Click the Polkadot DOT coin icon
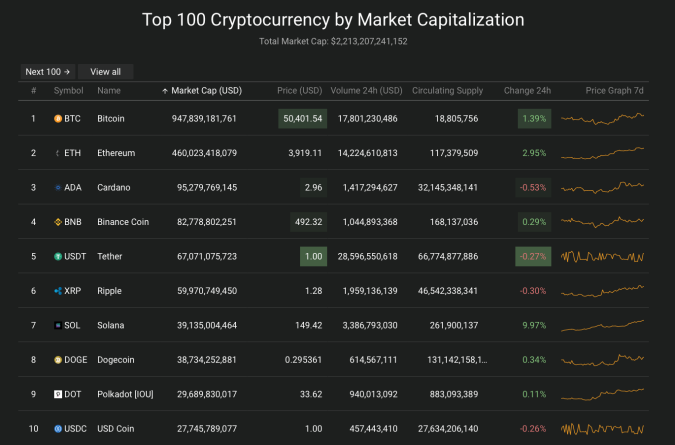The image size is (675, 445). [58, 394]
